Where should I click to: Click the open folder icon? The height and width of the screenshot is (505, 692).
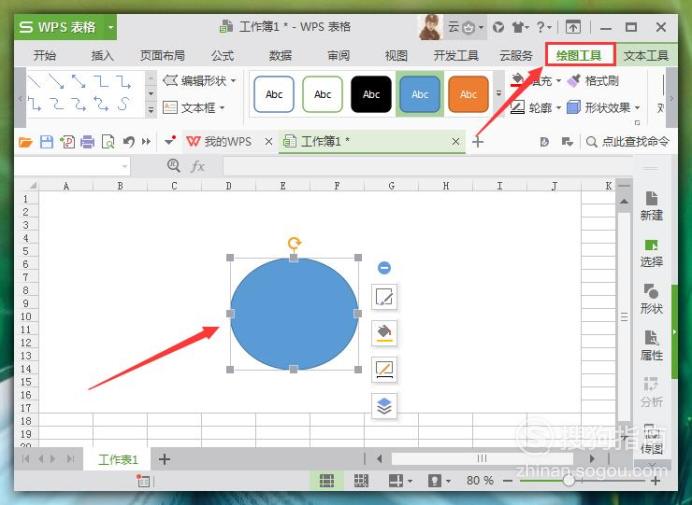(26, 142)
